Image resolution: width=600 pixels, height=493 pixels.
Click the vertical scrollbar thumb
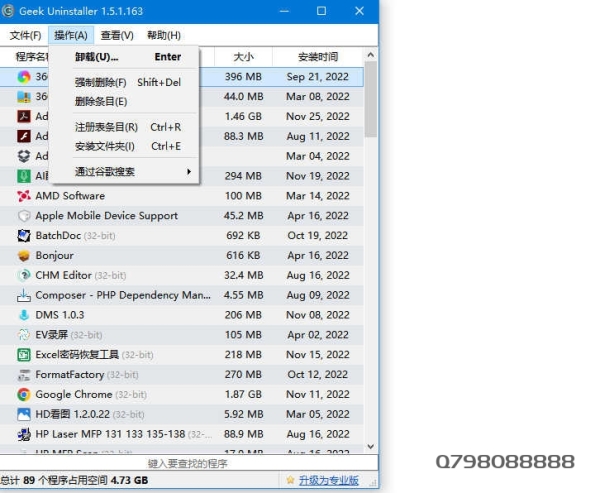(370, 99)
